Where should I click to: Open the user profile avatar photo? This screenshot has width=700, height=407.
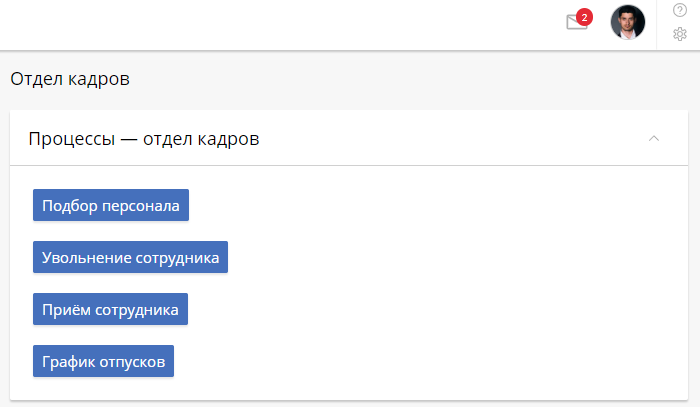[628, 22]
